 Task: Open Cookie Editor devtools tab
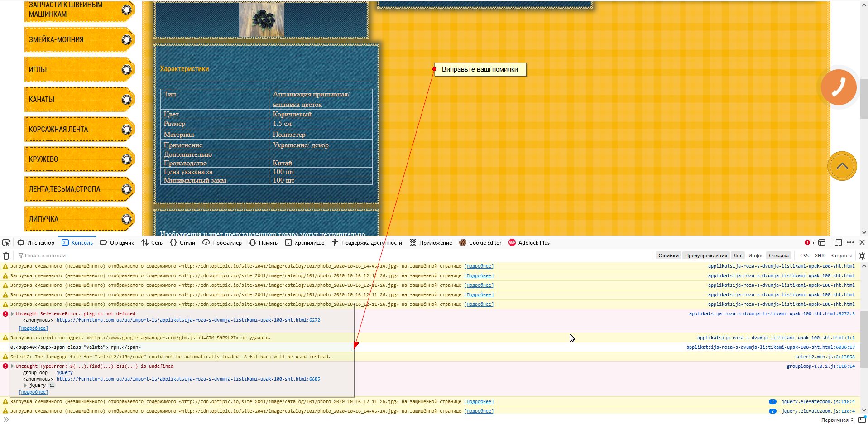tap(480, 242)
